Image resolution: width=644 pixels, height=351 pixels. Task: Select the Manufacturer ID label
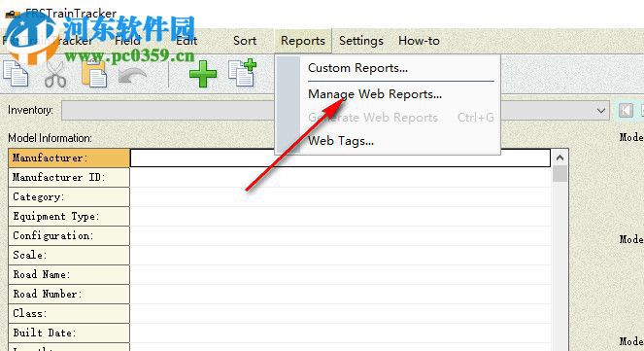tap(69, 177)
